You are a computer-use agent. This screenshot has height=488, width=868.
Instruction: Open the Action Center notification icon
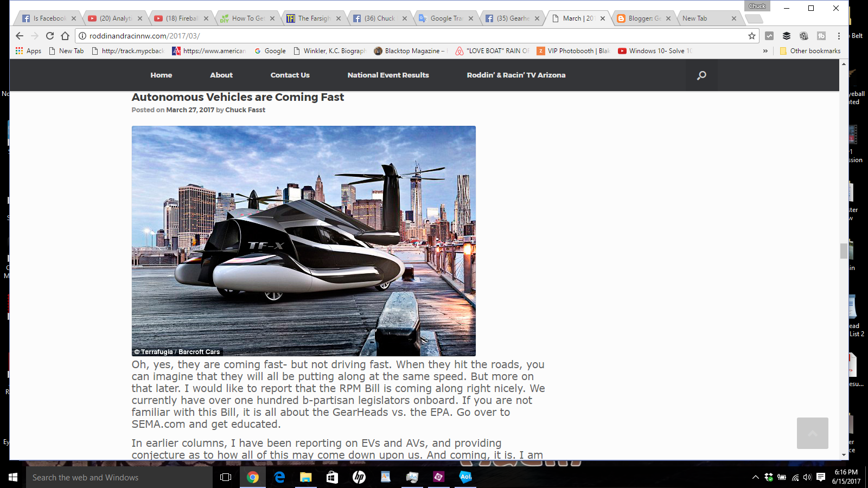coord(820,478)
